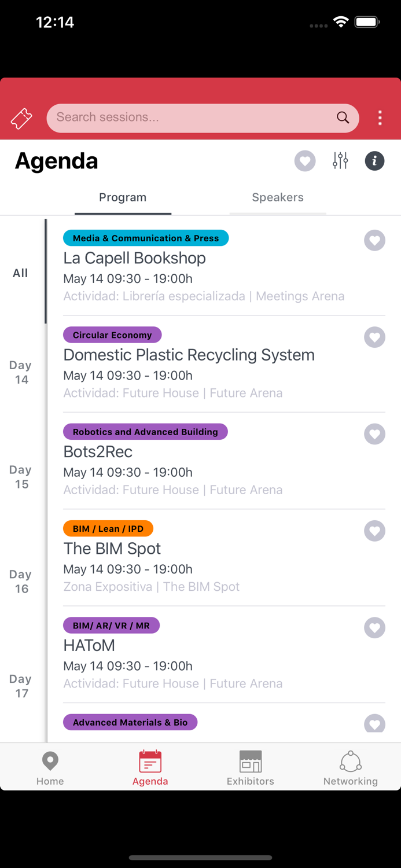Favorite the La Capell Bookshop session
The image size is (401, 868).
coord(374,241)
